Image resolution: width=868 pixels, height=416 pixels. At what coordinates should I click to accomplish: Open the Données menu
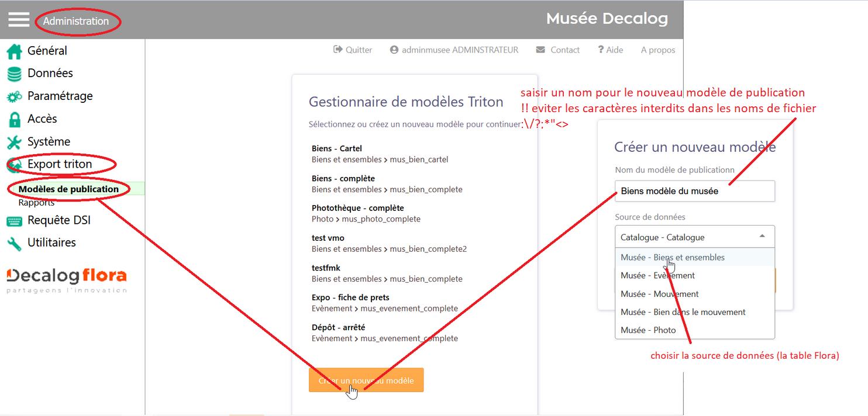click(x=50, y=73)
